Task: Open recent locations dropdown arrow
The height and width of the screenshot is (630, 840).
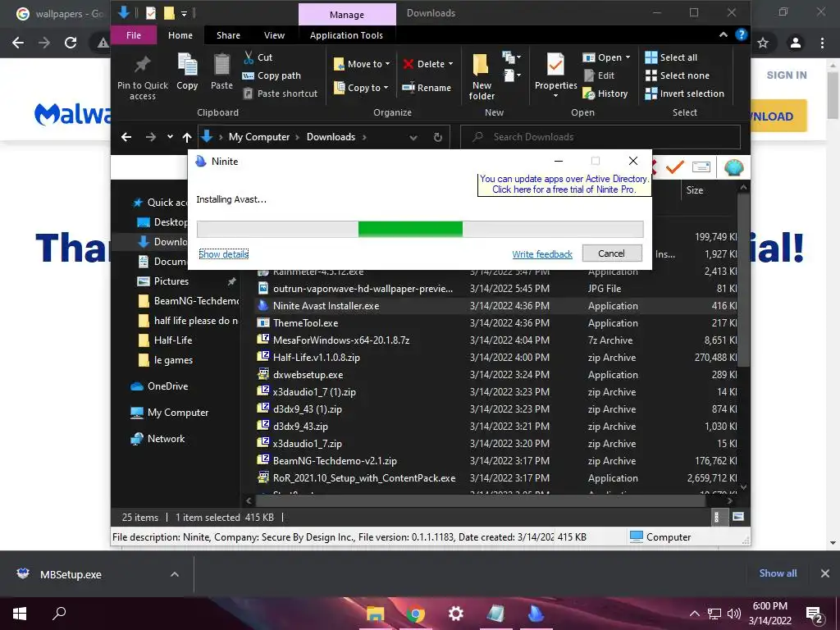Action: (170, 137)
